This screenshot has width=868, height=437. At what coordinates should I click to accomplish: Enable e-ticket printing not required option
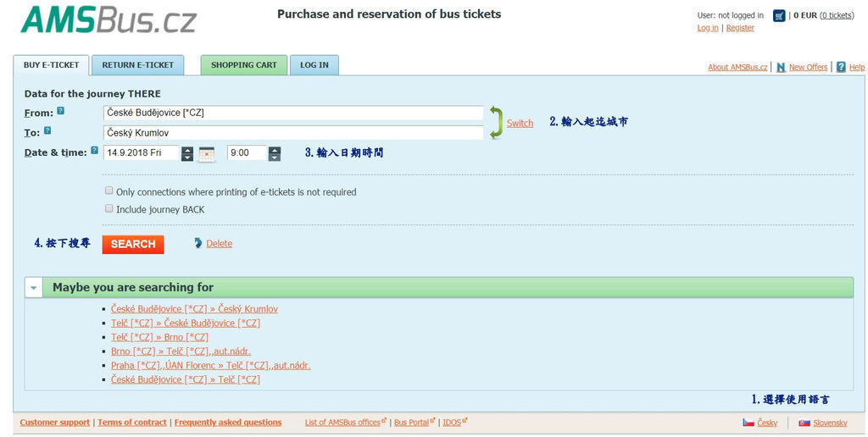(x=108, y=191)
